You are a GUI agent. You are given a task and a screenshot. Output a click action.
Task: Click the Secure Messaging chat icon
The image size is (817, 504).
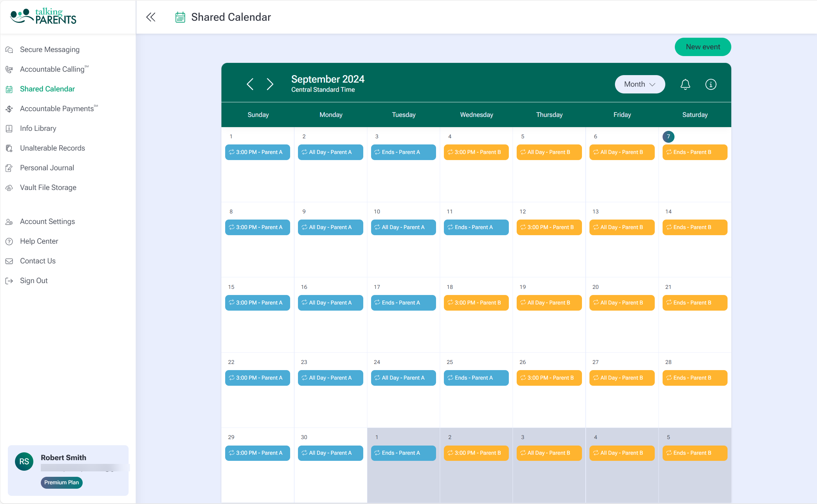click(9, 50)
